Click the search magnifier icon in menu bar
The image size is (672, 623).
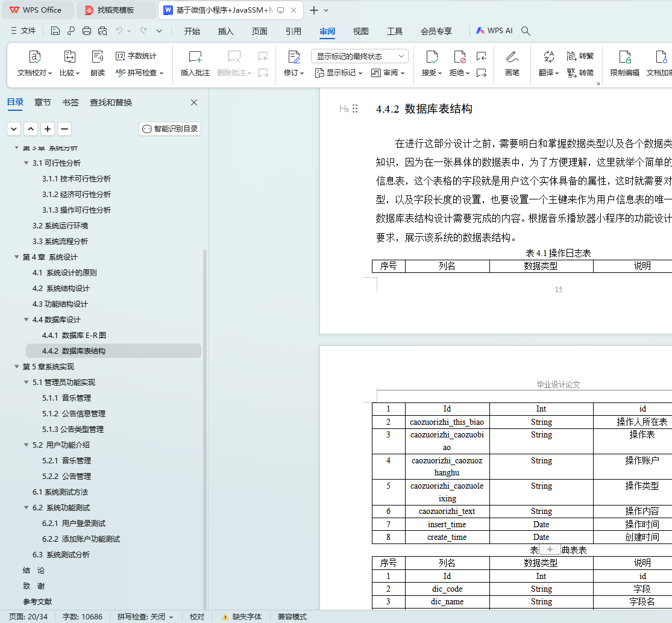[x=526, y=31]
